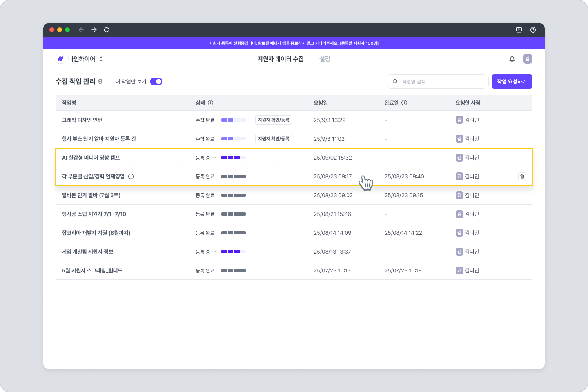Click 김 avatar in 게임 개발팀 지원자 정보 row
588x392 pixels.
459,252
